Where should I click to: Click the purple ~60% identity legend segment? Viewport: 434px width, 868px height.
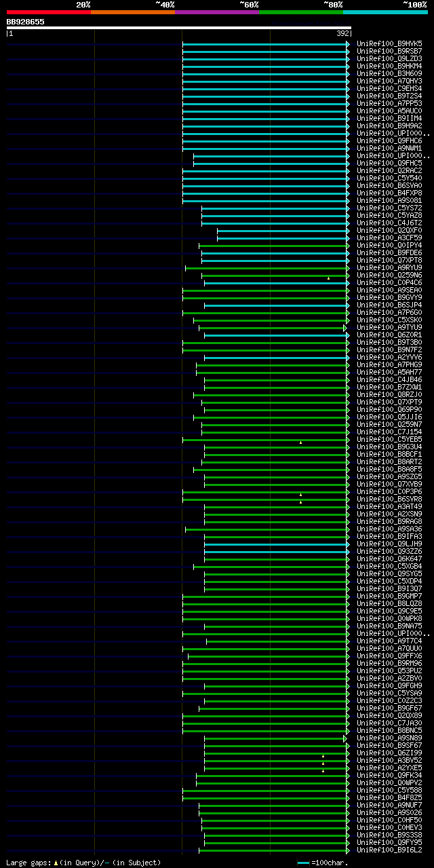tap(216, 12)
